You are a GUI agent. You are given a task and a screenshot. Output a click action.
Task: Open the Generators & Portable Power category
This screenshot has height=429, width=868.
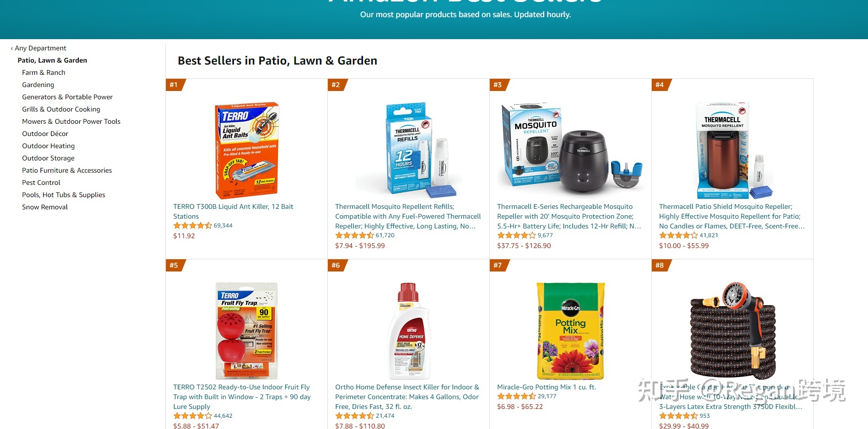[x=68, y=97]
